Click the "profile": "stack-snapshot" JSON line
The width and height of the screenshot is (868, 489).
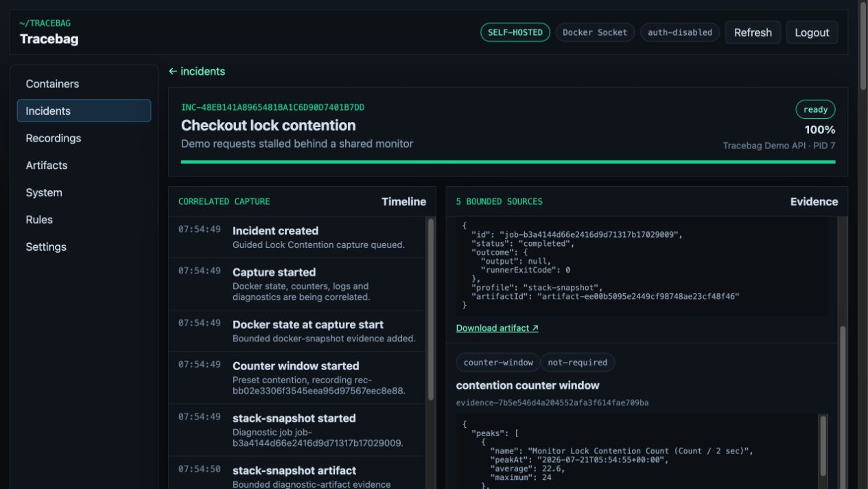click(537, 287)
